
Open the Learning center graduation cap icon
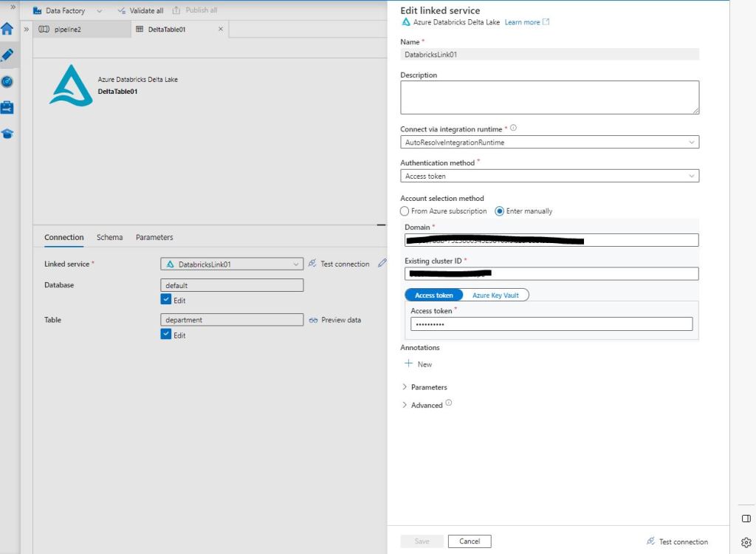coord(7,134)
